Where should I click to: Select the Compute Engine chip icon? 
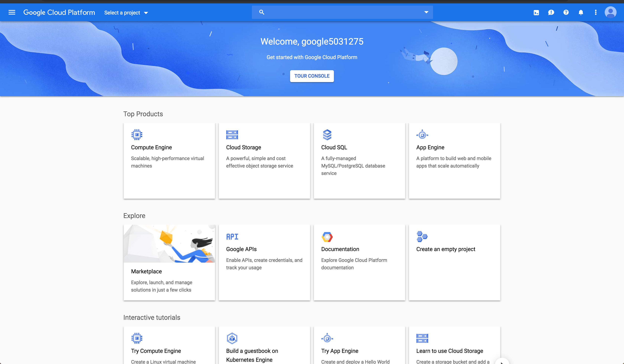[x=137, y=134]
